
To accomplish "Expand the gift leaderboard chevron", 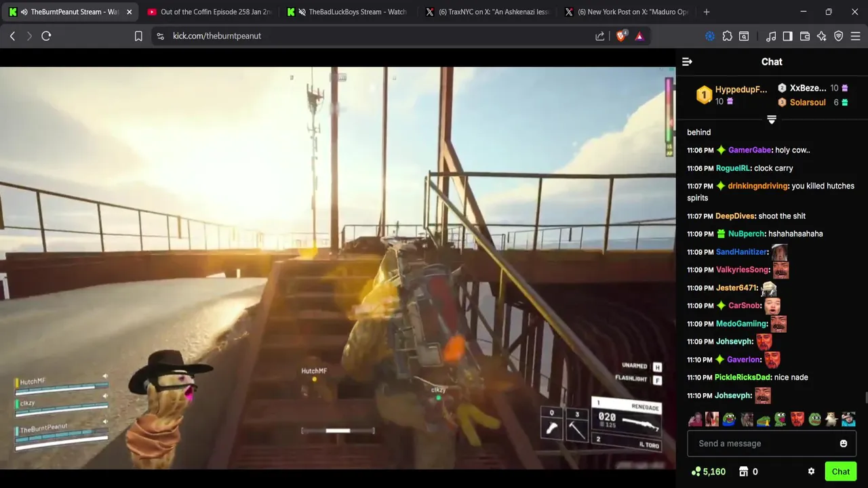I will click(x=772, y=119).
